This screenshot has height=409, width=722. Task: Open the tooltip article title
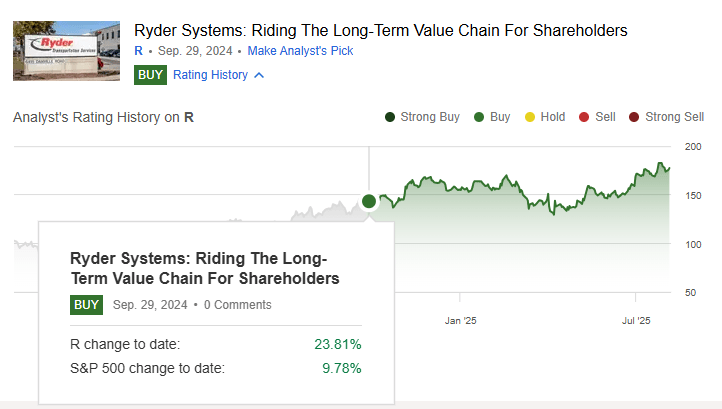tap(205, 267)
